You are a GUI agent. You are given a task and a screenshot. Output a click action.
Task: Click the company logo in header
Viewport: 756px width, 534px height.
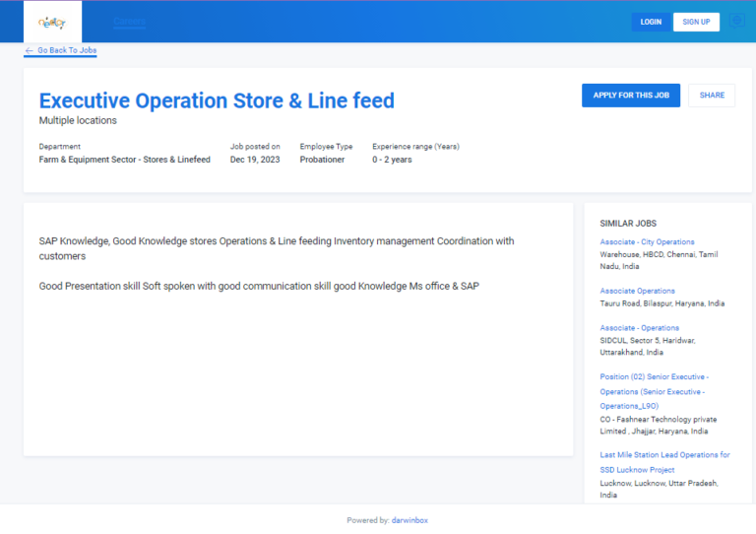[x=52, y=22]
